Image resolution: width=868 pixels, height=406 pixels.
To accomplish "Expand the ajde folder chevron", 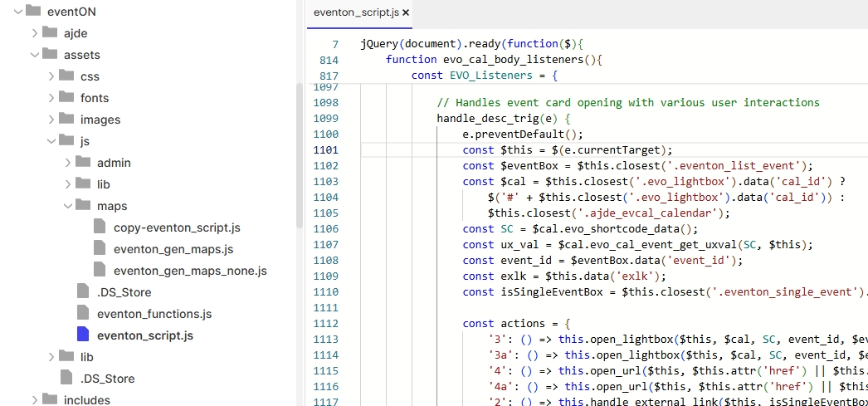I will click(x=35, y=33).
